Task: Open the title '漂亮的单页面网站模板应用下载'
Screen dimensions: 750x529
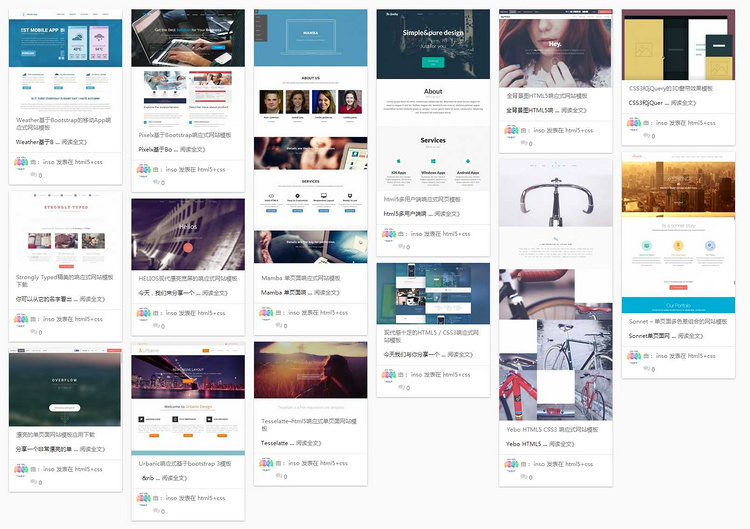Action: [x=55, y=435]
